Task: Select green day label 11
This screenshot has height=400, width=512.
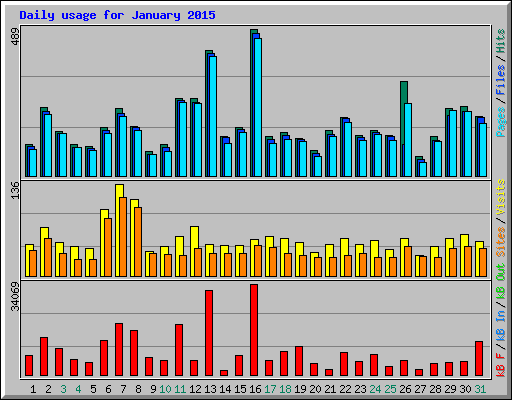Action: tap(180, 389)
